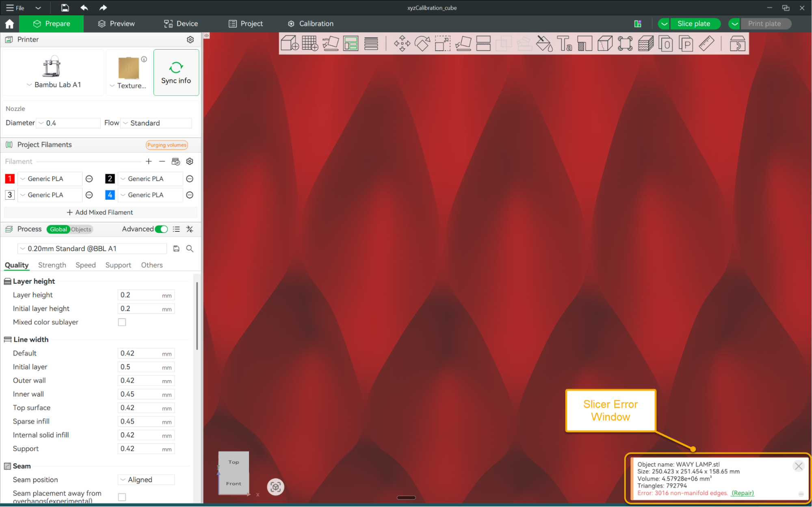Select Global process scope
This screenshot has width=812, height=507.
point(58,229)
